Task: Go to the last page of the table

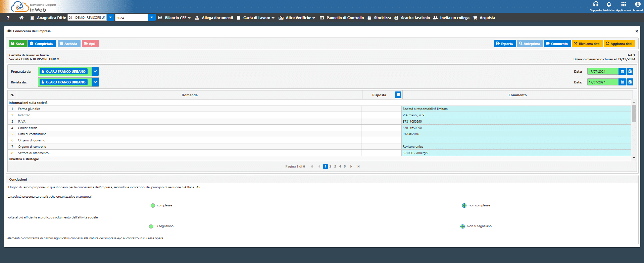Action: pos(358,167)
